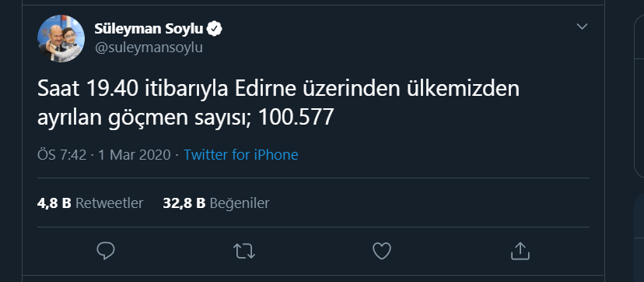The width and height of the screenshot is (644, 282).
Task: Click the Beğeniler label
Action: click(x=240, y=203)
